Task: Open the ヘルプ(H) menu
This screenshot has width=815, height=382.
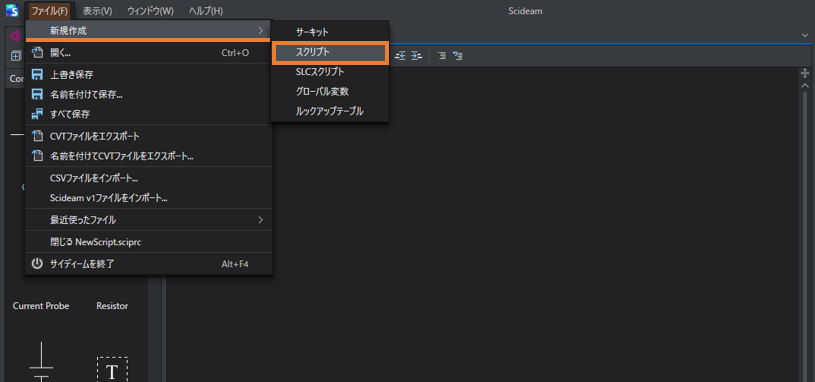Action: [206, 10]
